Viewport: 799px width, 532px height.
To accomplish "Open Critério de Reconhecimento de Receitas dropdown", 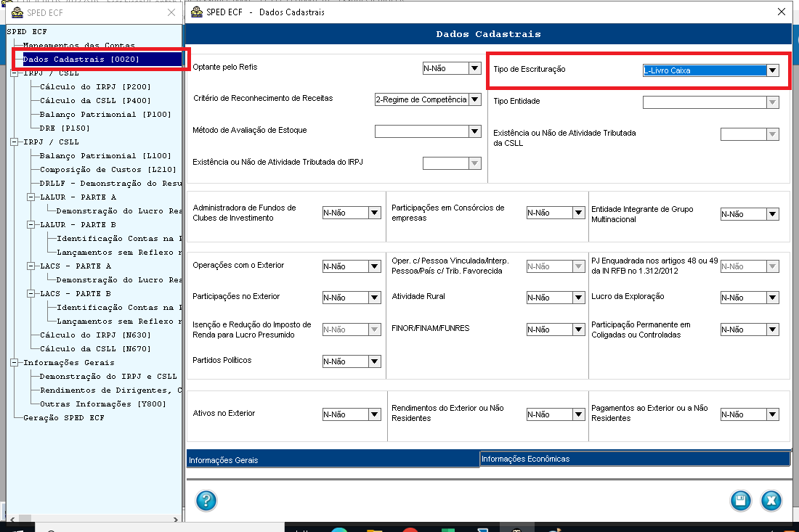I will pos(475,99).
